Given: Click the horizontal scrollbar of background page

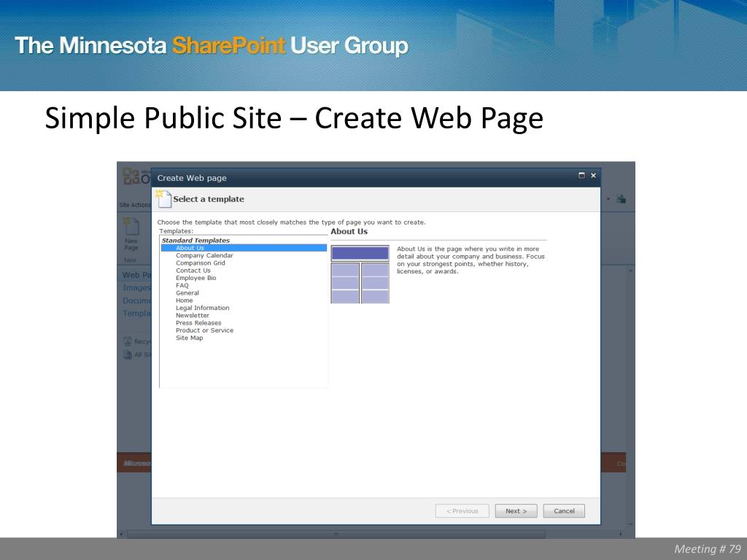Looking at the screenshot, I should point(336,534).
